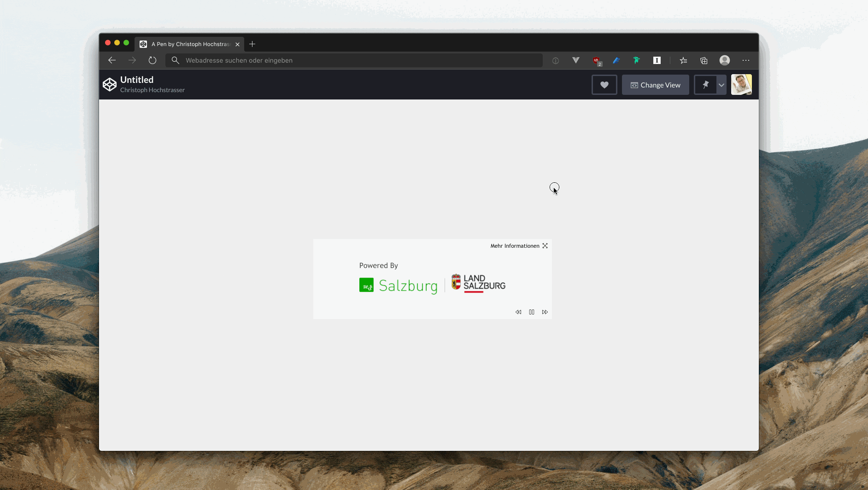
Task: Open the browser settings ellipsis menu
Action: coord(746,60)
